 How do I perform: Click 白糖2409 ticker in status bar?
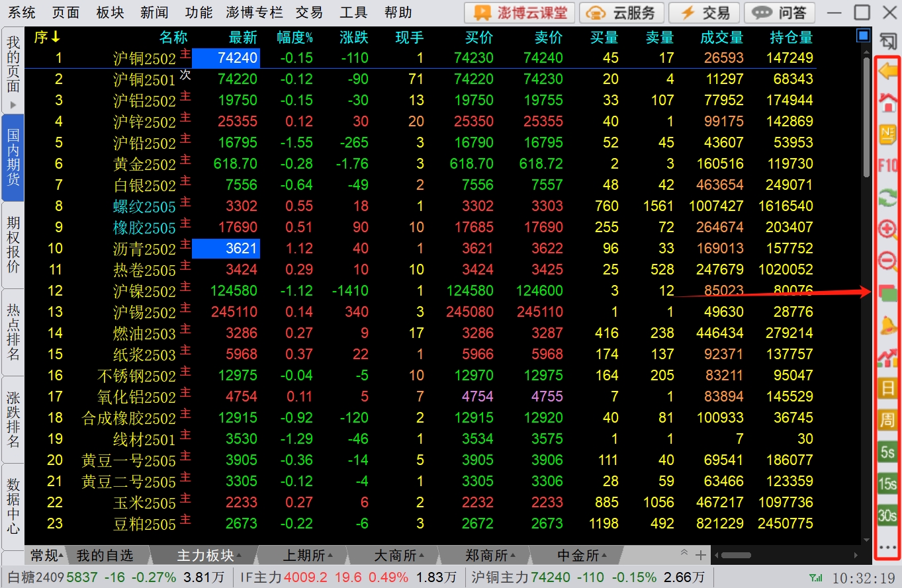[116, 577]
